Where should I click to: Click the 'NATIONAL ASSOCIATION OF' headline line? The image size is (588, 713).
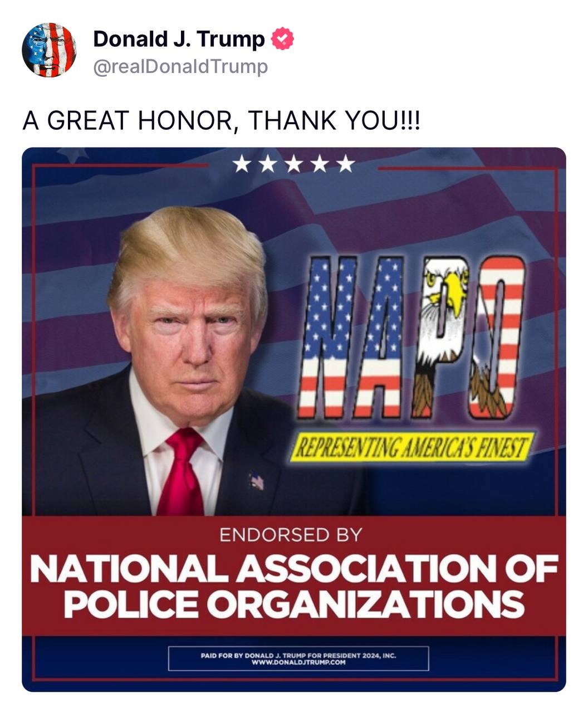pyautogui.click(x=293, y=570)
